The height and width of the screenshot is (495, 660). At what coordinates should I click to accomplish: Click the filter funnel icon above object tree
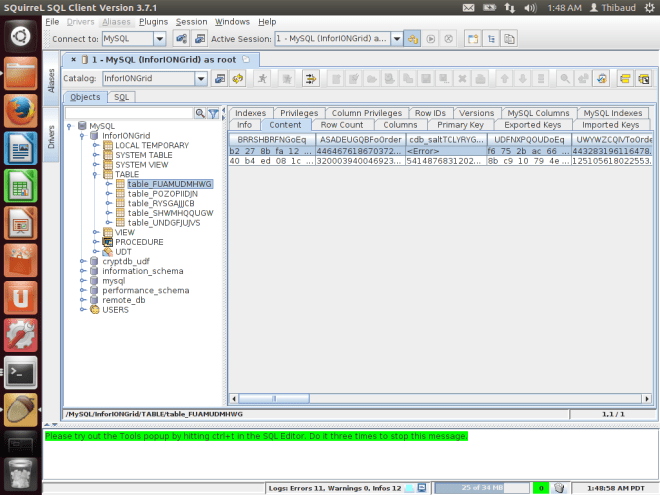pyautogui.click(x=213, y=113)
